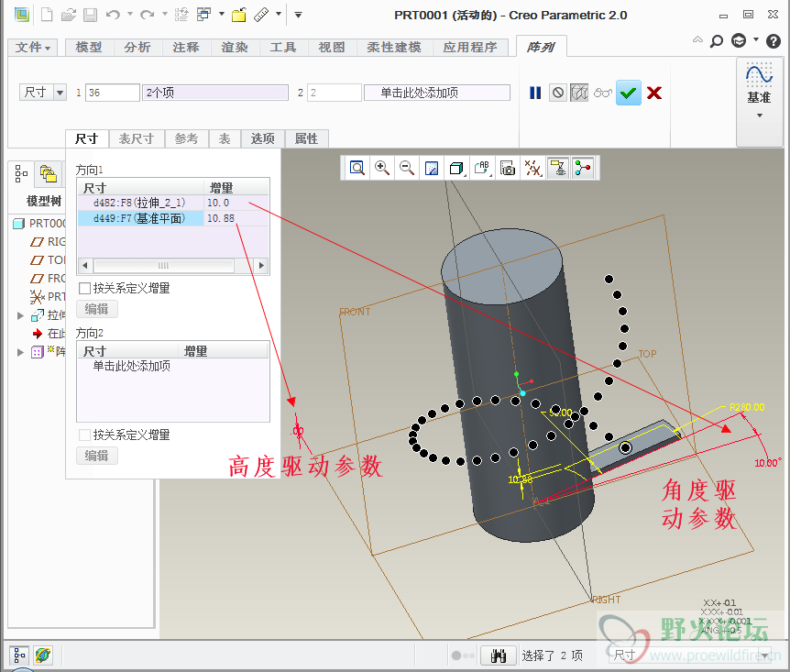This screenshot has width=790, height=672.
Task: Open selection filter 尺寸 dropdown
Action: (765, 655)
